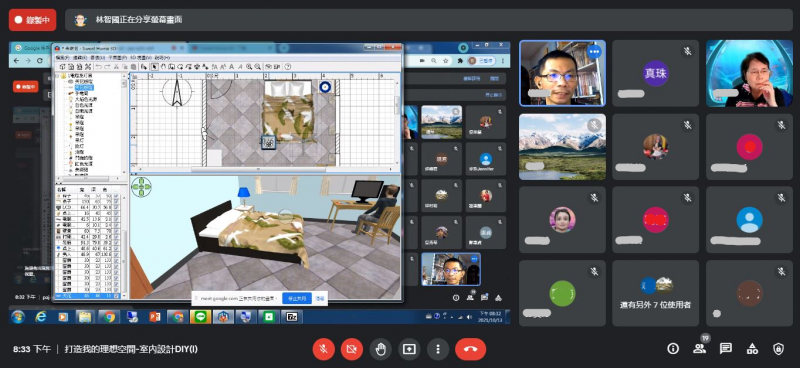Click right arrow of 3D navigation pad
This screenshot has width=800, height=368.
(148, 187)
